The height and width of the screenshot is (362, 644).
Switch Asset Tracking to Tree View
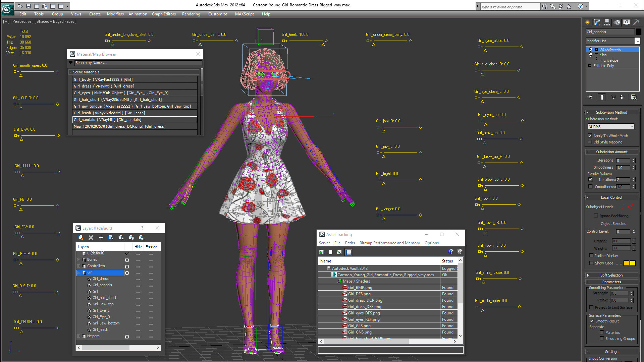pyautogui.click(x=339, y=252)
